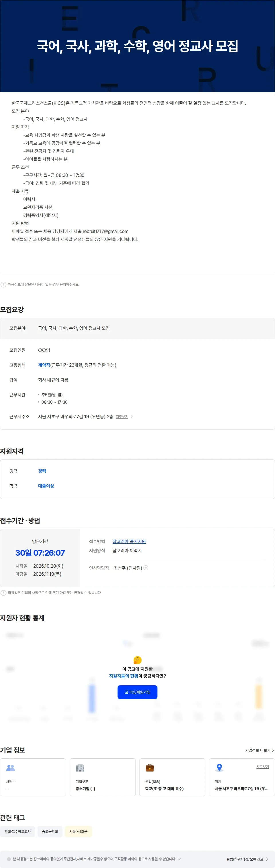Click the 30일 remaining time countdown

tap(40, 553)
